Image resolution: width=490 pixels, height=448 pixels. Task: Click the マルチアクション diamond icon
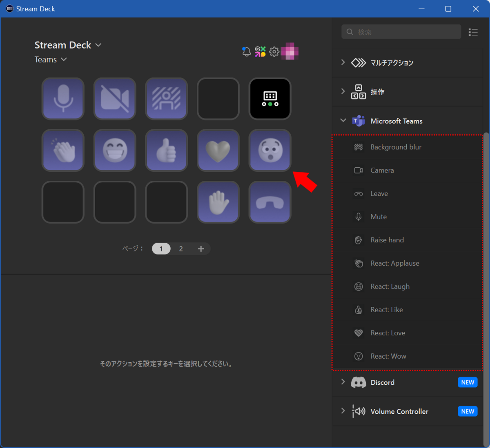point(359,62)
